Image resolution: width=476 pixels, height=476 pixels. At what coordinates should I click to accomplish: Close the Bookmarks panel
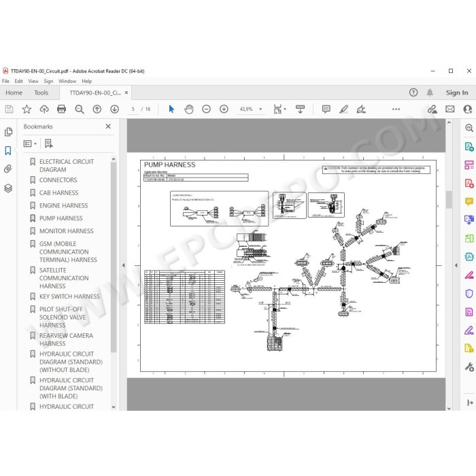pyautogui.click(x=108, y=126)
